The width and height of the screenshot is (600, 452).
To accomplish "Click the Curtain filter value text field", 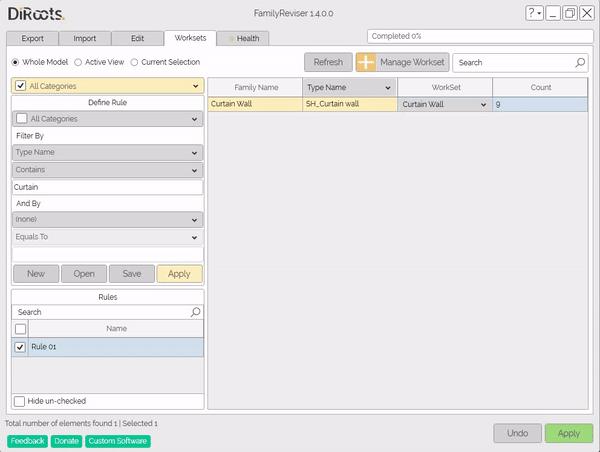I will (107, 187).
